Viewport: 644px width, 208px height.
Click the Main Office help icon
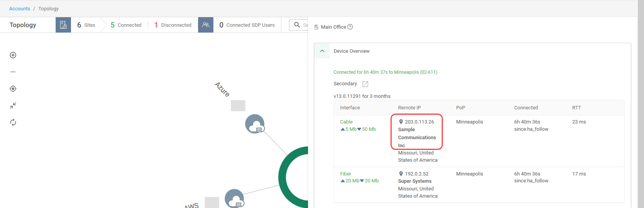click(350, 27)
